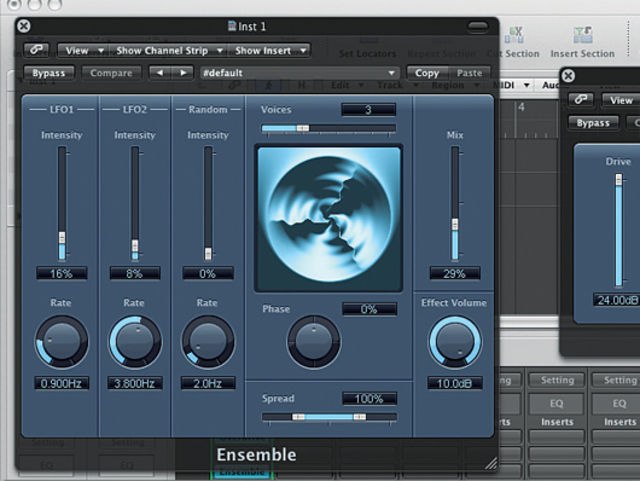Click the LFO1 Intensity slider handle
The width and height of the screenshot is (640, 481).
pyautogui.click(x=62, y=238)
